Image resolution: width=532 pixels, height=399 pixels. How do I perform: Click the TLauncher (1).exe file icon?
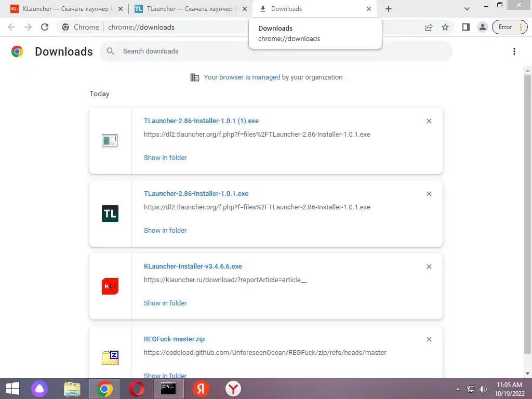(x=110, y=140)
